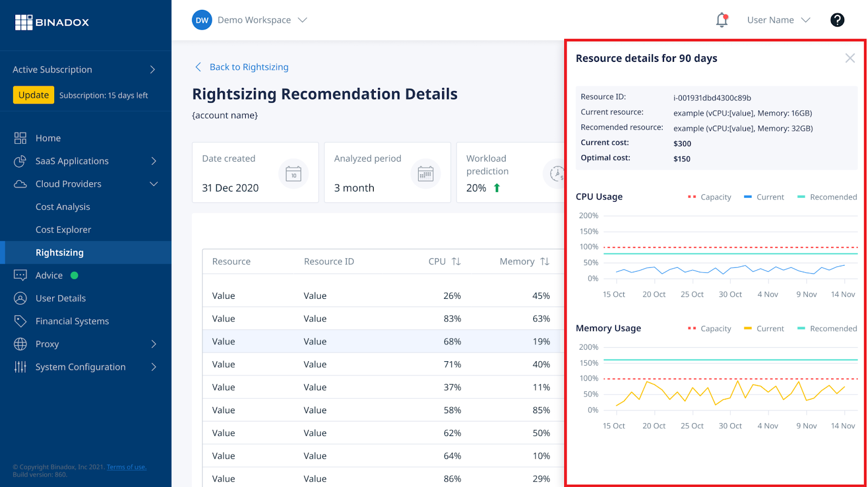Screen dimensions: 868x487
Task: Click Memory Usage Current yellow legend swatch
Action: pyautogui.click(x=748, y=328)
